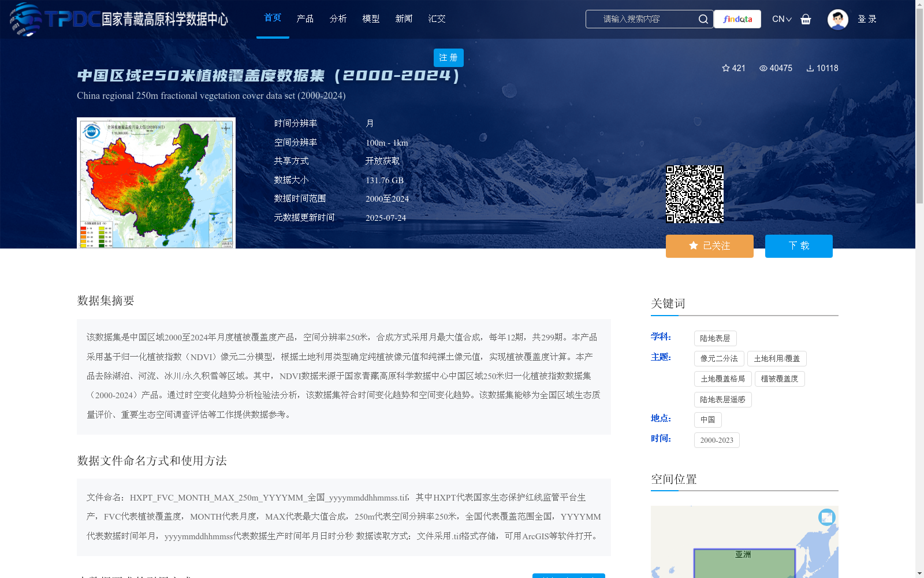Open the 模型 menu item
The image size is (924, 578).
pyautogui.click(x=371, y=18)
